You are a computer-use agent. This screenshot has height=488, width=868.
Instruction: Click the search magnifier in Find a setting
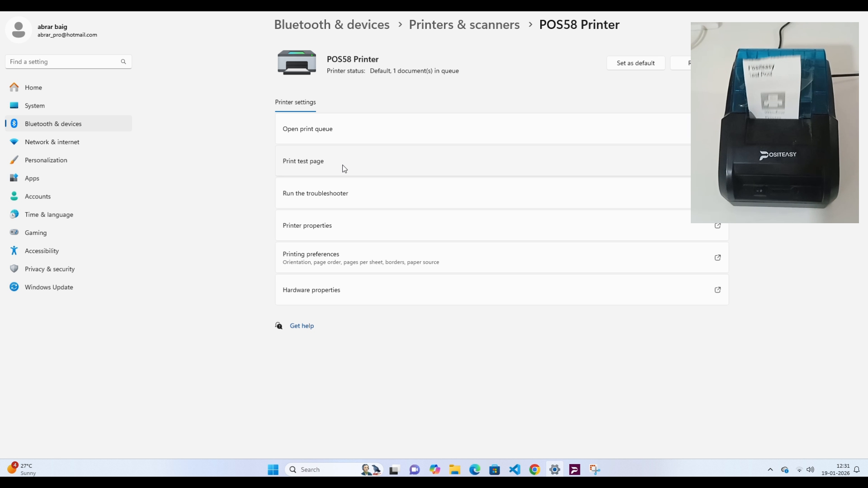pyautogui.click(x=123, y=62)
